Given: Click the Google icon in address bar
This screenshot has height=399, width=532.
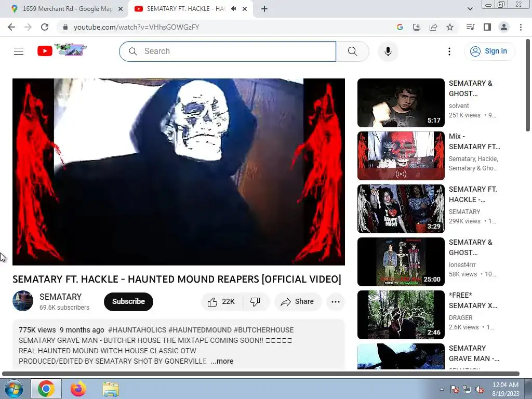Looking at the screenshot, I should coord(400,27).
